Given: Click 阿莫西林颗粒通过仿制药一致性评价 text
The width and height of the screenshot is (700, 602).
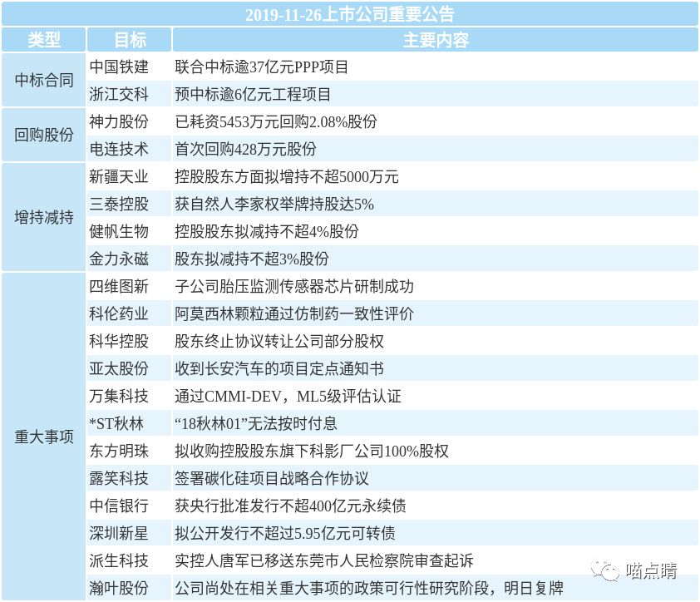Looking at the screenshot, I should (294, 313).
